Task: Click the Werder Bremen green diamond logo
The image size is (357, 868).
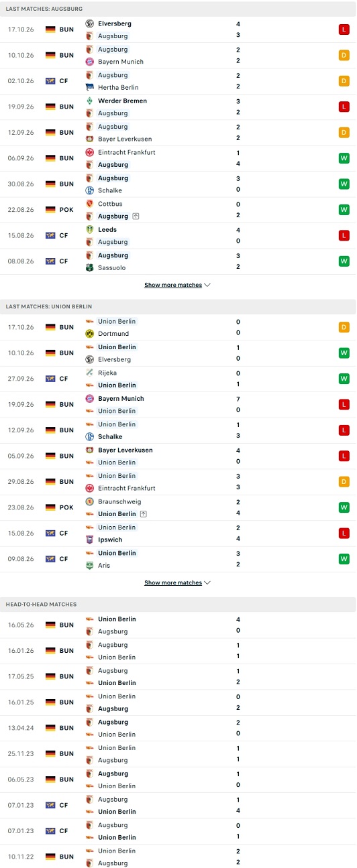Action: (x=89, y=101)
